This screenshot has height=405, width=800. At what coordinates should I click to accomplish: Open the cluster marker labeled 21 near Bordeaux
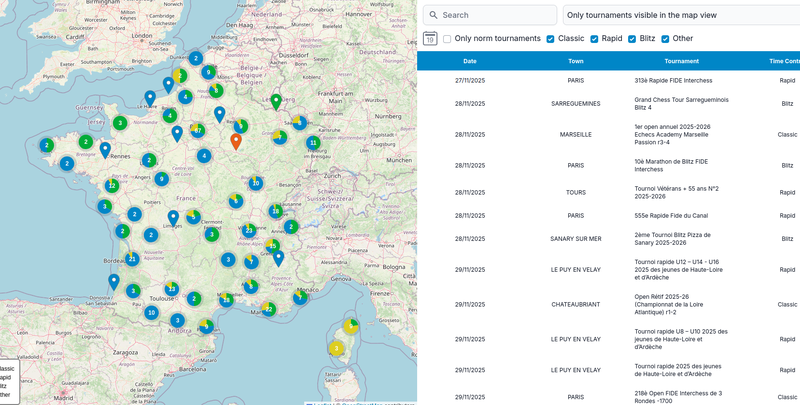pos(132,258)
